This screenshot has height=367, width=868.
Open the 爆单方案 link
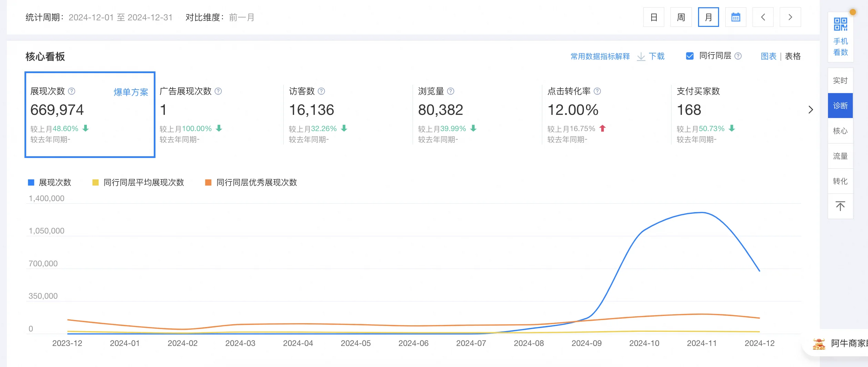[x=131, y=92]
